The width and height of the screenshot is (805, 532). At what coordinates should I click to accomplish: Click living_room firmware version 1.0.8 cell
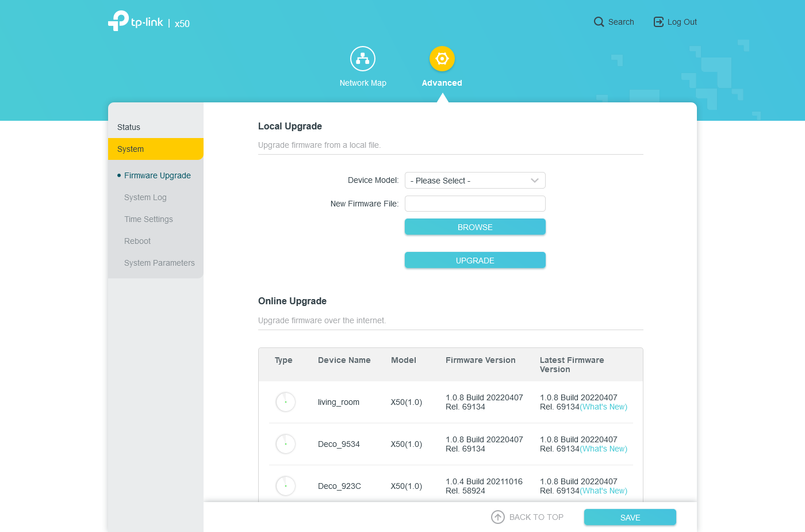click(484, 402)
